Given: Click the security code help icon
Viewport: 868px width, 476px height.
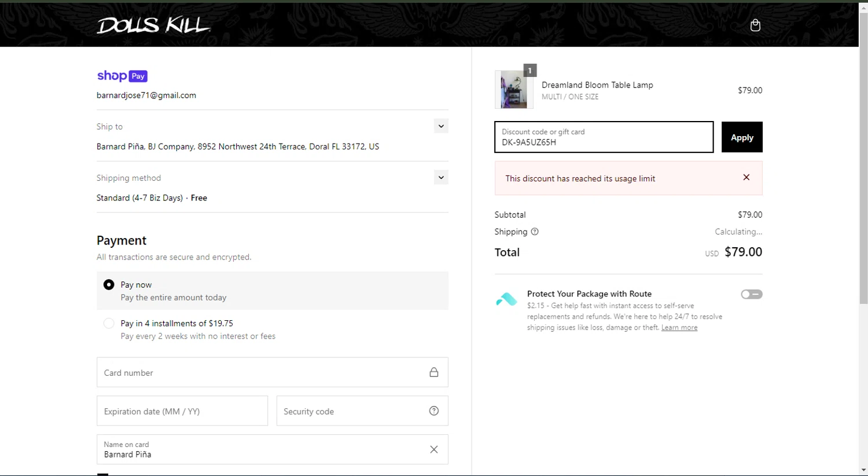Looking at the screenshot, I should click(434, 411).
